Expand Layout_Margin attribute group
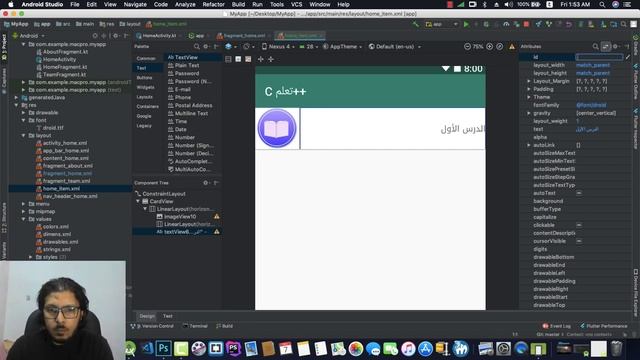This screenshot has height=360, width=640. tap(529, 81)
